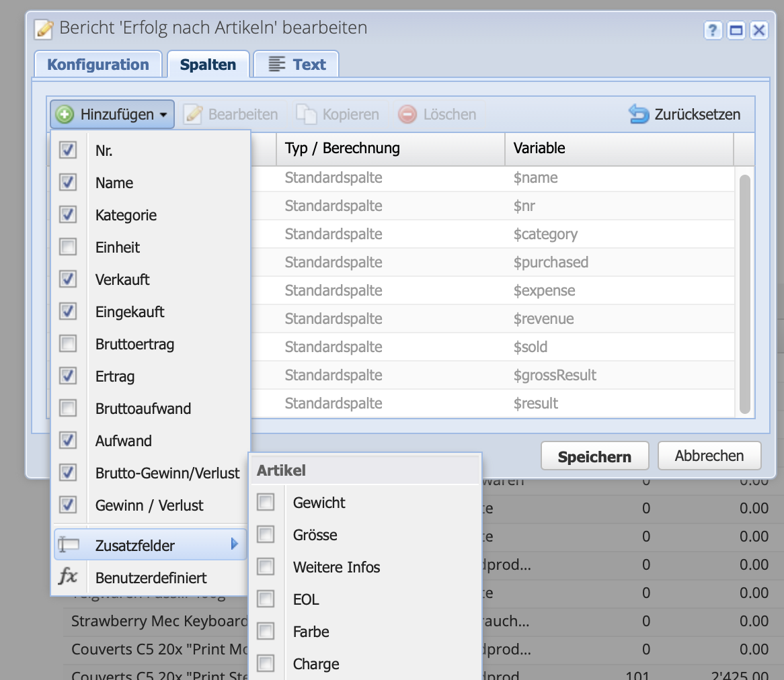
Task: Save changes with the Speichern button
Action: point(594,456)
